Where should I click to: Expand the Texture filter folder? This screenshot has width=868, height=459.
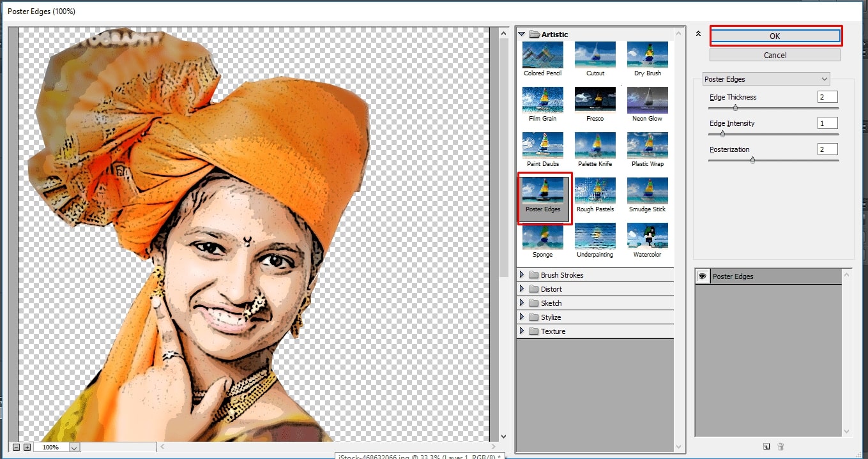click(522, 331)
